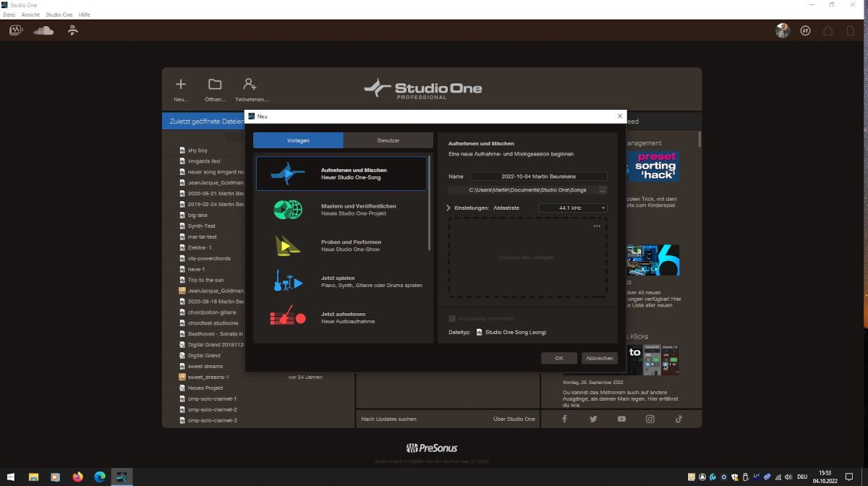Open the Ansicht menu

[31, 14]
